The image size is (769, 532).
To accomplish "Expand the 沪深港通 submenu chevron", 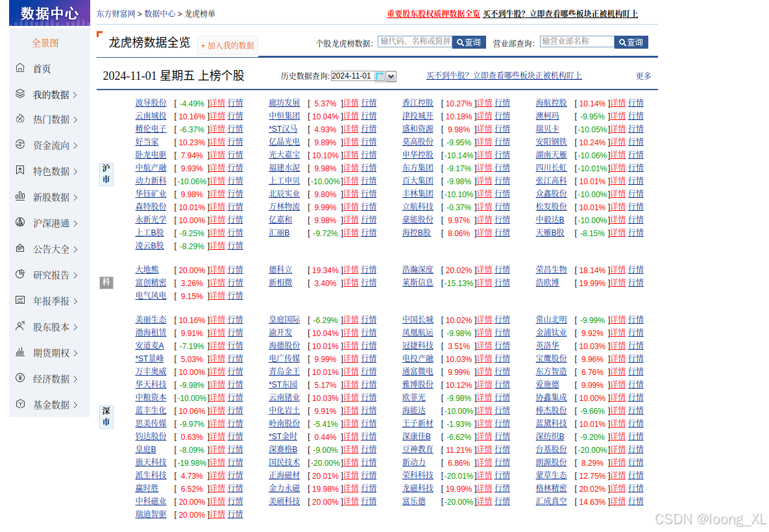I will [x=75, y=224].
